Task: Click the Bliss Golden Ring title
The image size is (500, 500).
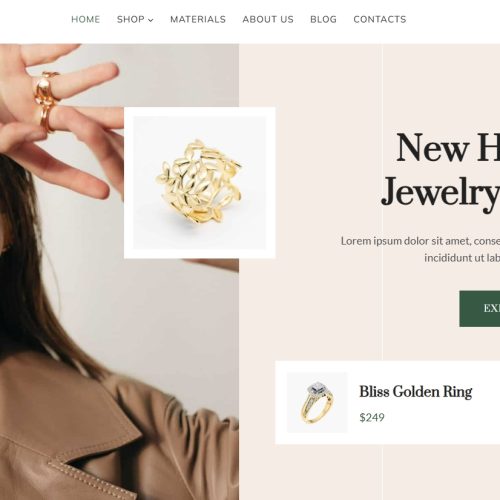Action: pos(416,392)
